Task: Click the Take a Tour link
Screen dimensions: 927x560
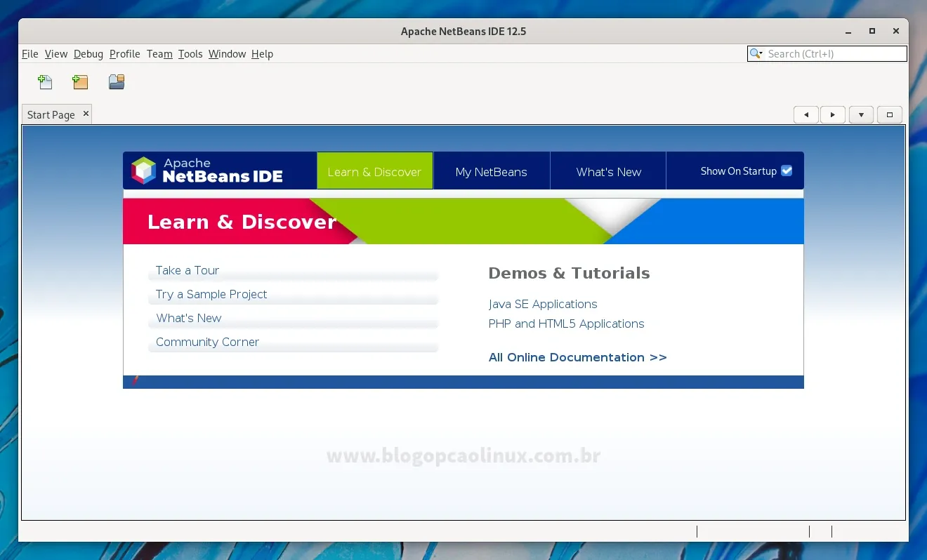Action: click(x=188, y=270)
